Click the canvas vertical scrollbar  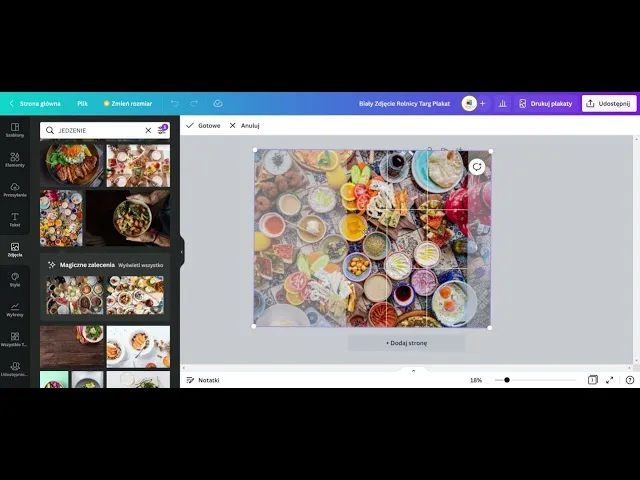coord(636,250)
